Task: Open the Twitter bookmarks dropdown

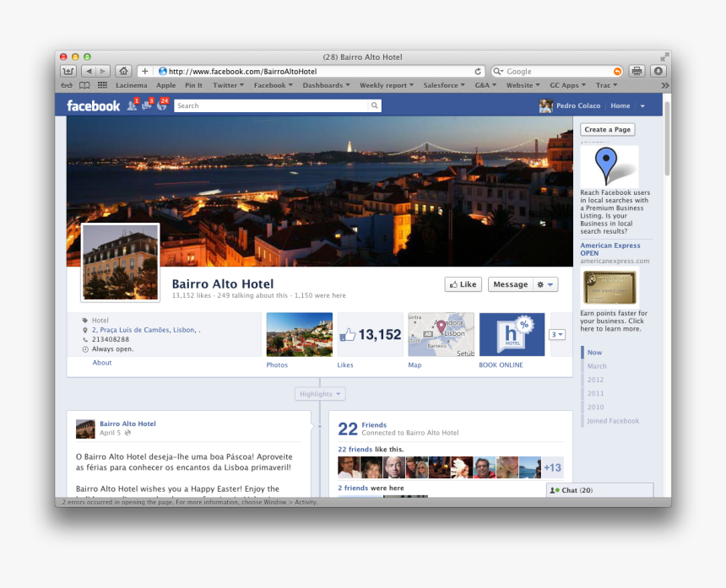Action: click(228, 85)
